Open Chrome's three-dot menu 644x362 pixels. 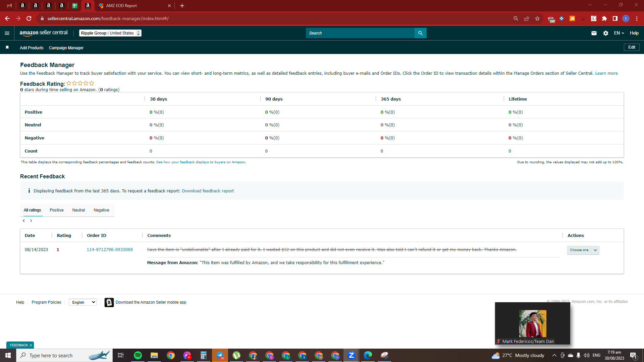coord(637,18)
